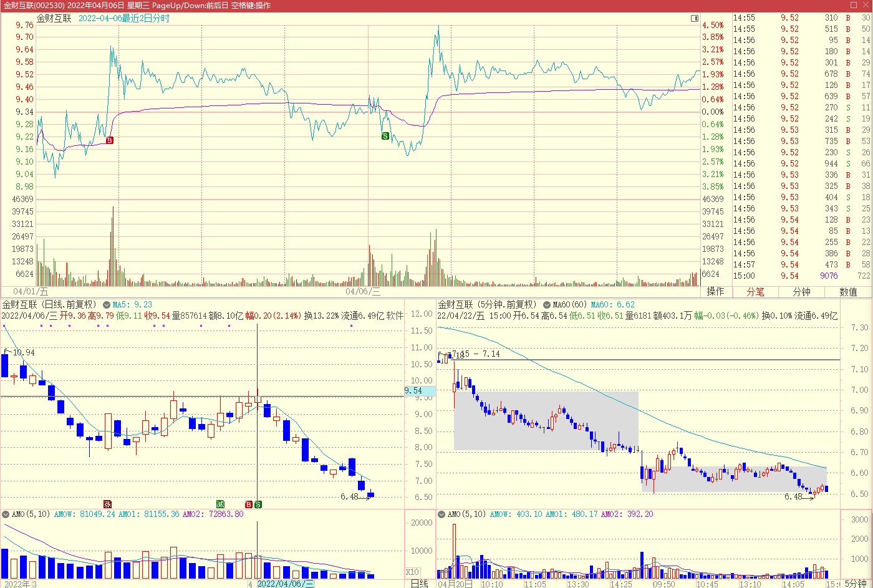This screenshot has height=588, width=873.
Task: Click the red B marker on intraday chart
Action: tap(110, 140)
